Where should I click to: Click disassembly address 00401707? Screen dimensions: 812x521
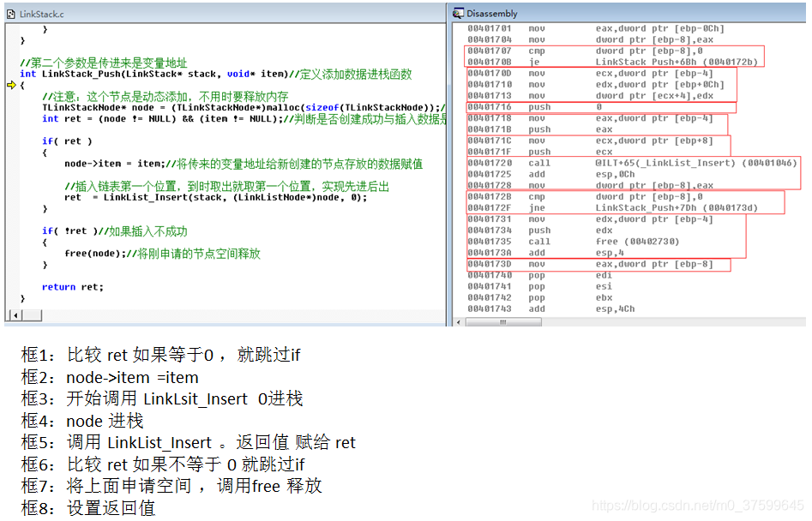[490, 51]
